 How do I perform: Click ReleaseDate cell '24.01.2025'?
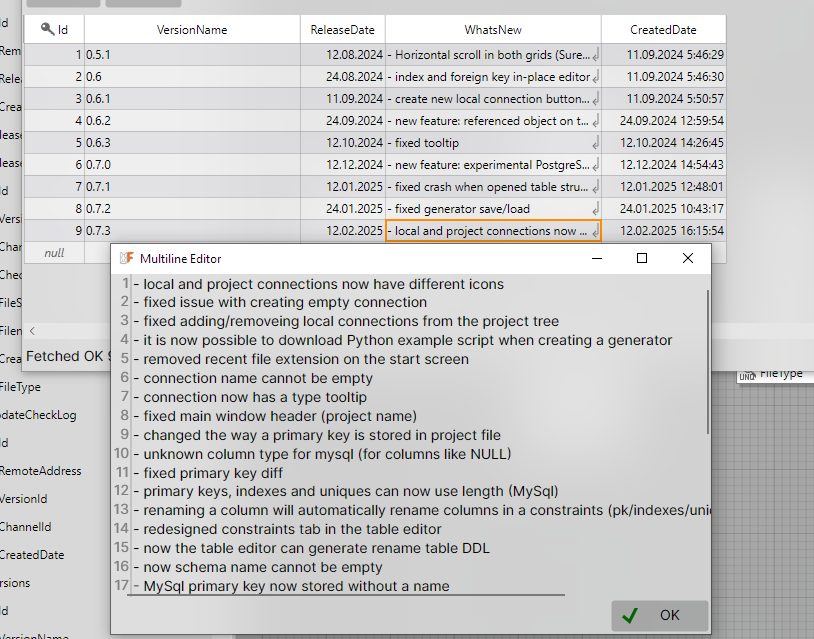pyautogui.click(x=343, y=209)
